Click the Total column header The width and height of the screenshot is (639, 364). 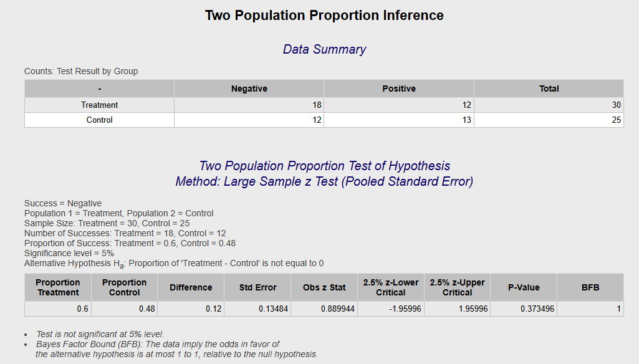[x=549, y=89]
